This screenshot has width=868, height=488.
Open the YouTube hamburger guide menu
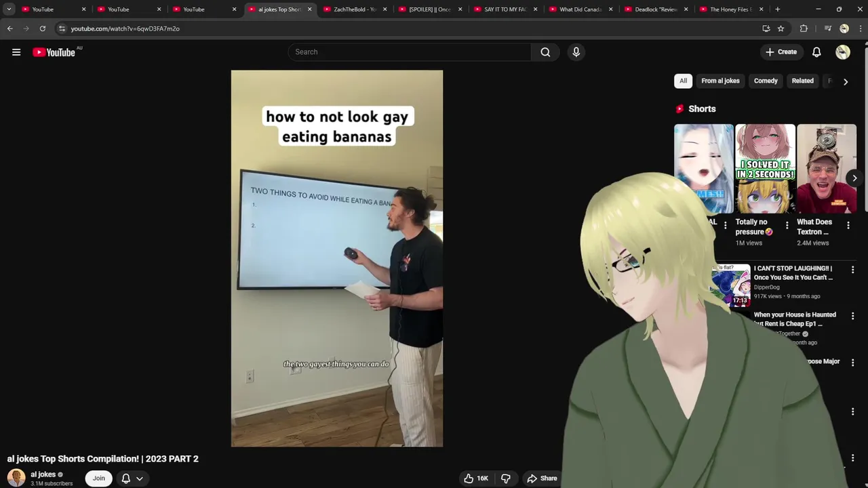[x=16, y=52]
